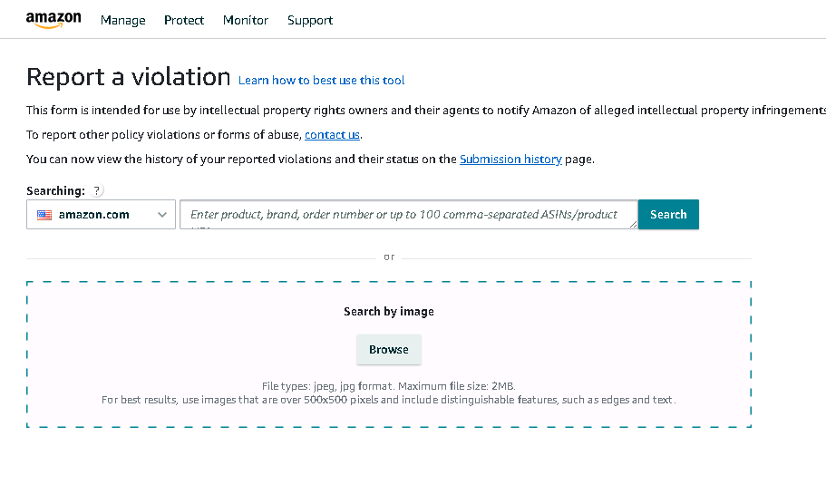Click inside the dashed image drop zone

click(x=389, y=354)
